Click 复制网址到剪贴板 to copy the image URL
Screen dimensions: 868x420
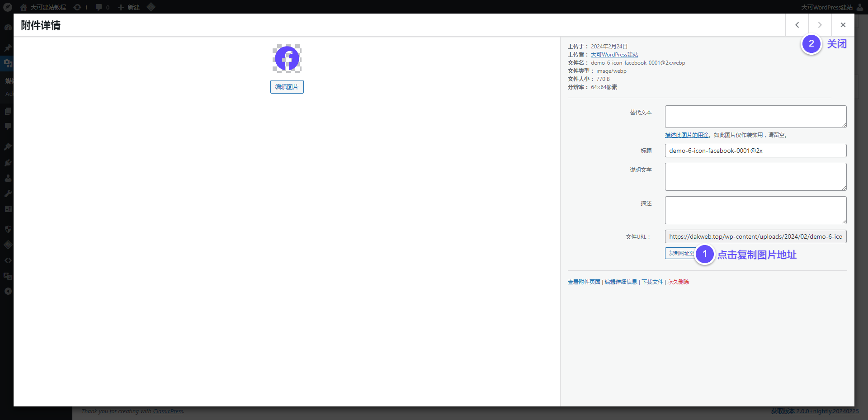[x=680, y=253]
